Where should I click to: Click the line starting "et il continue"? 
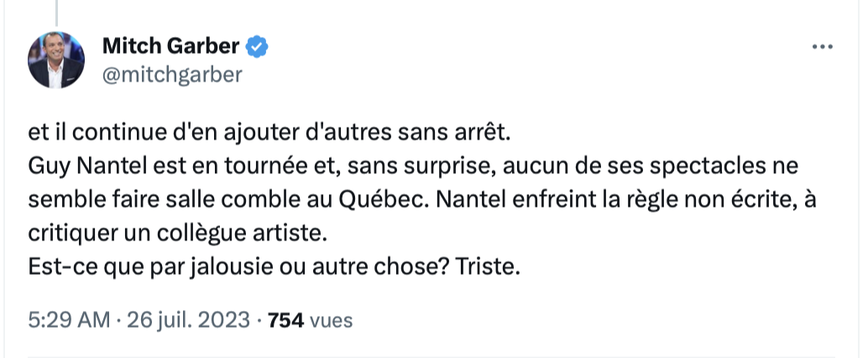point(269,133)
